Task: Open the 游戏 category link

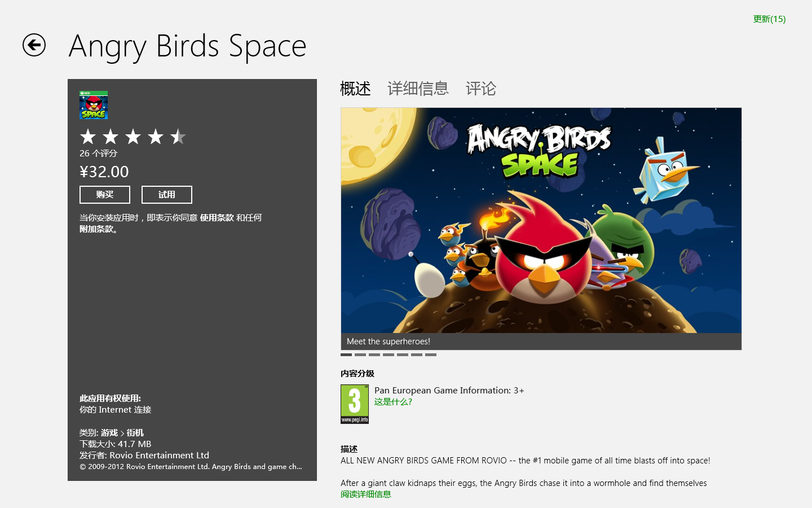Action: pos(109,433)
